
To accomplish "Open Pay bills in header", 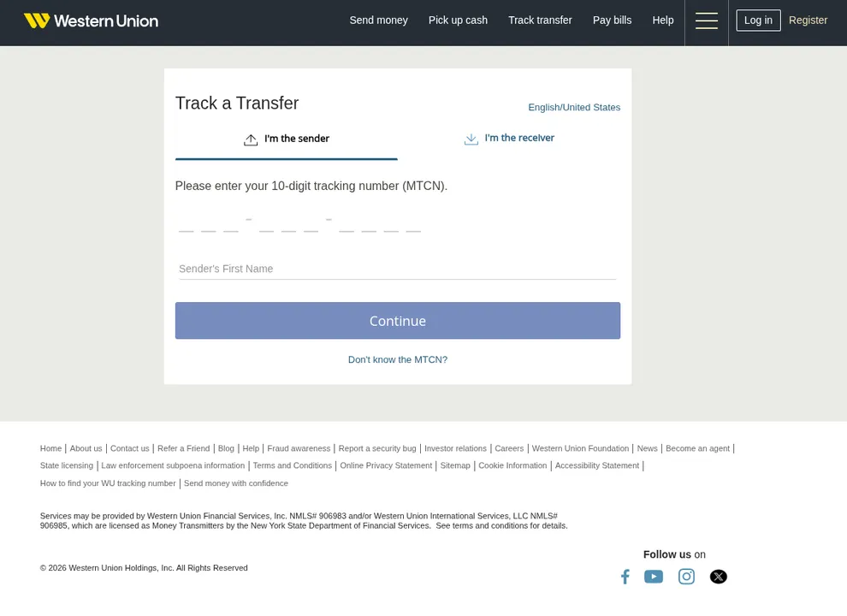I will [612, 20].
